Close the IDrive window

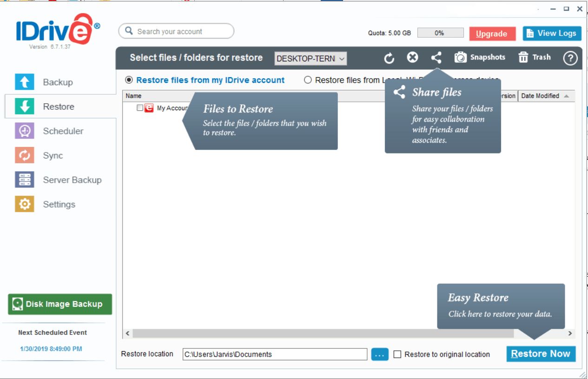point(580,9)
